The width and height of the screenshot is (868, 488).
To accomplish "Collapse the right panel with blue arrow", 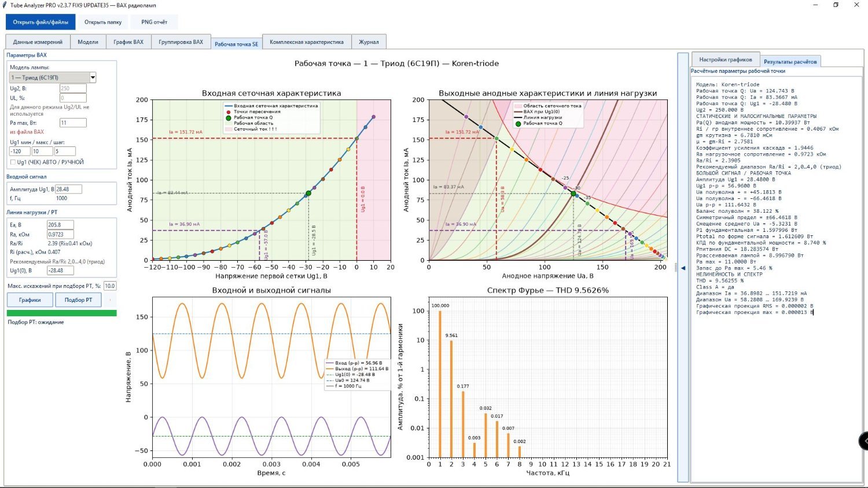I will coord(683,268).
